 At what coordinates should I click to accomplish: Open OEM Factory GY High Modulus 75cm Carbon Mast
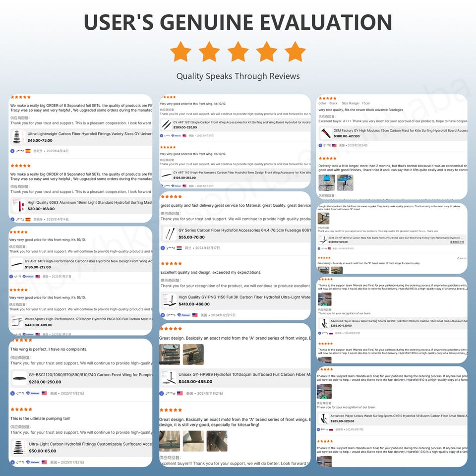point(401,130)
